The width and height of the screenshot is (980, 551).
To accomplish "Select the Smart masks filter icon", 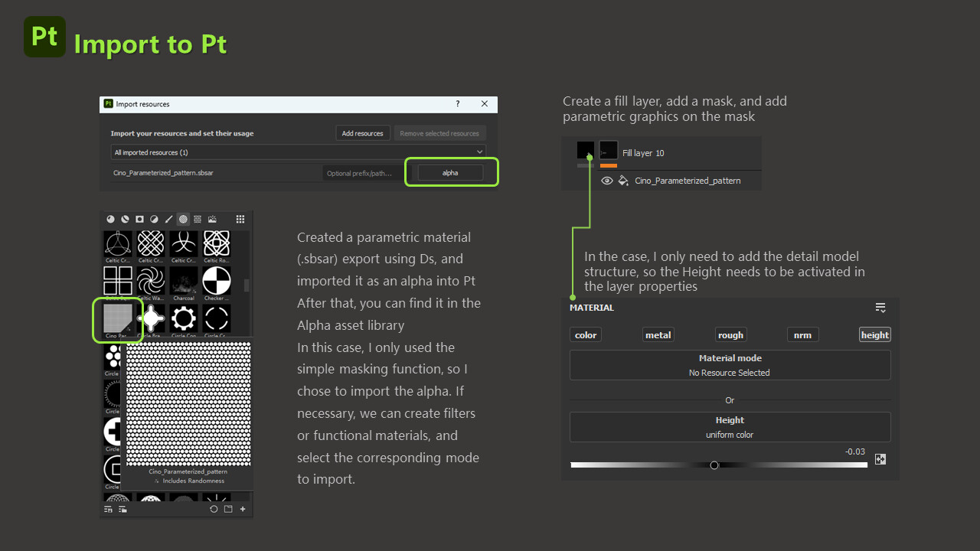I will [x=139, y=219].
